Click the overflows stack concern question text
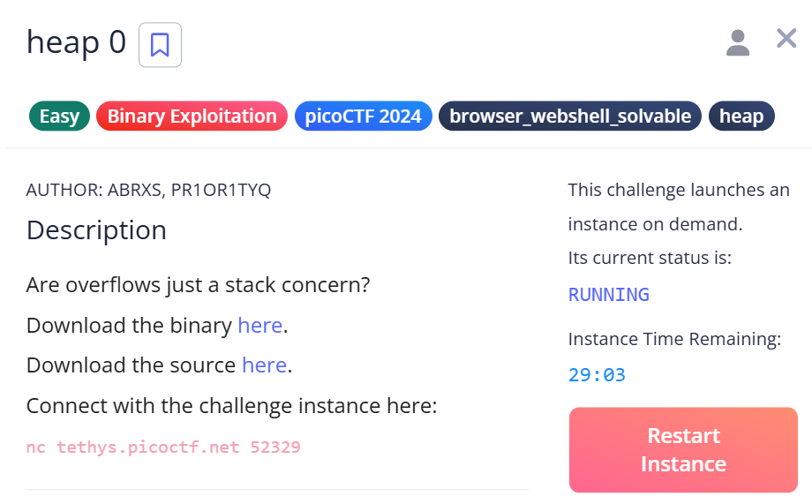 point(198,286)
